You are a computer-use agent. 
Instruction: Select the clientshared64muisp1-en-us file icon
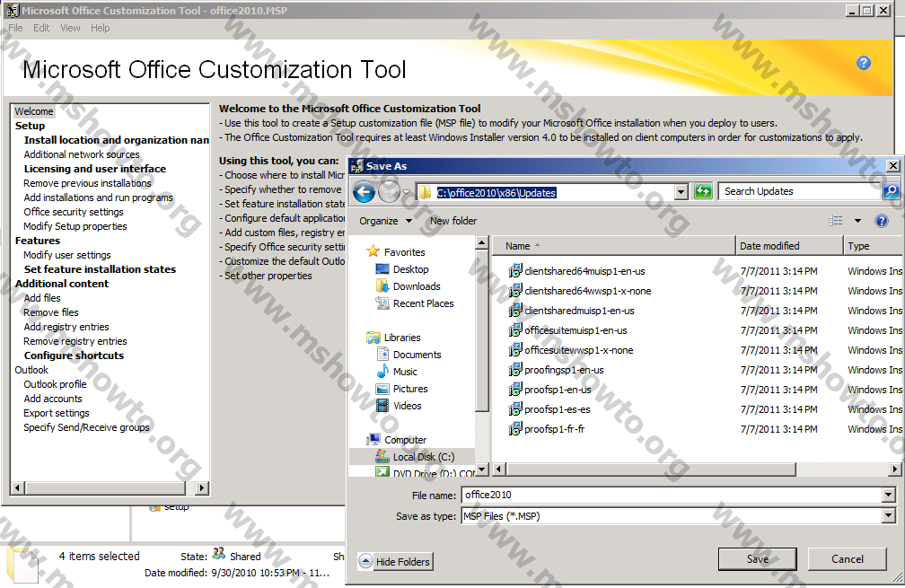514,270
